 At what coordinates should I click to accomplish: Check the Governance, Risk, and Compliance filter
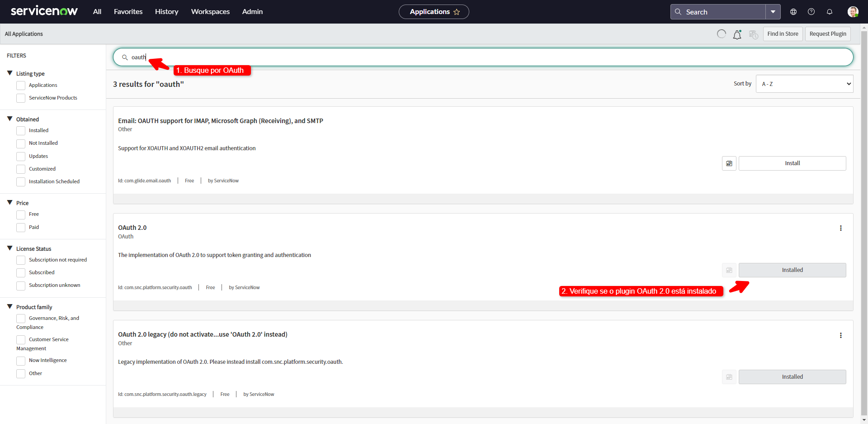click(21, 319)
